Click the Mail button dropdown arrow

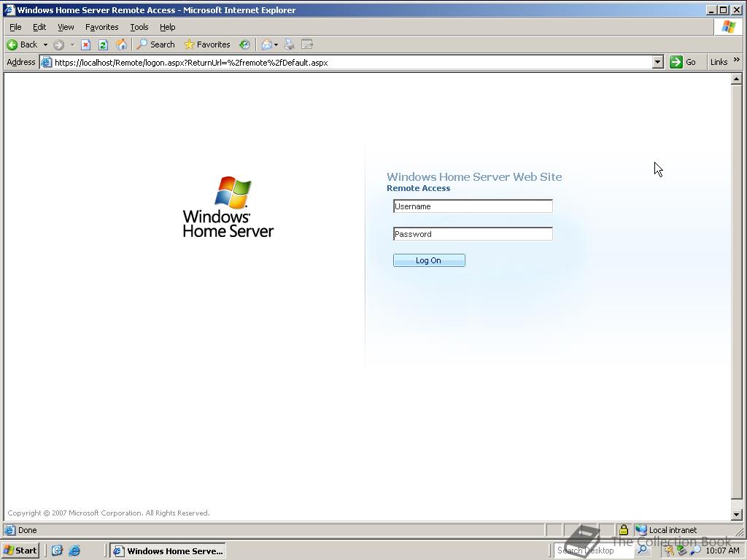click(276, 44)
